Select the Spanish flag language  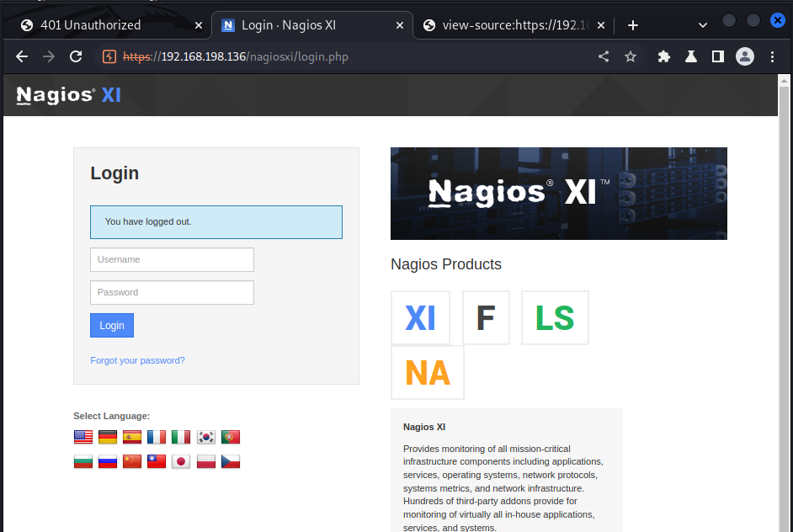132,437
